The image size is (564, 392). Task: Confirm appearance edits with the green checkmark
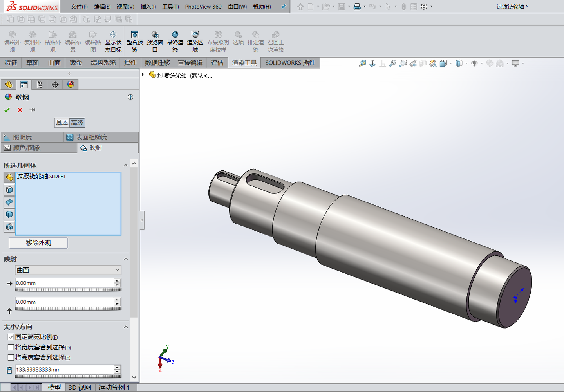[7, 110]
